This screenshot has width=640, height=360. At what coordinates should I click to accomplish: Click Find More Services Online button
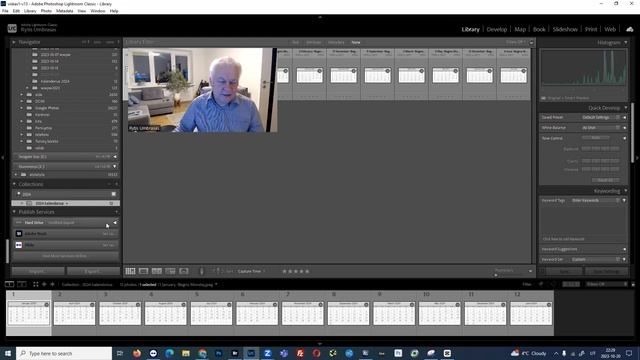click(65, 256)
